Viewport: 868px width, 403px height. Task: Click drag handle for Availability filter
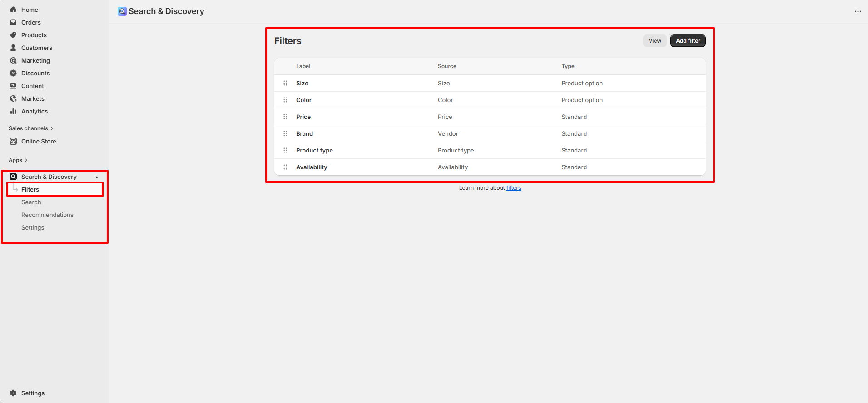[x=285, y=167]
